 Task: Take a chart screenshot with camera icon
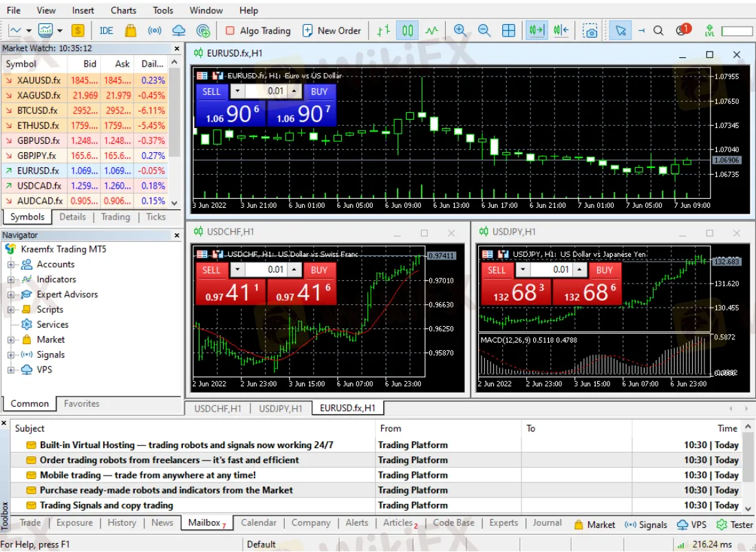590,30
